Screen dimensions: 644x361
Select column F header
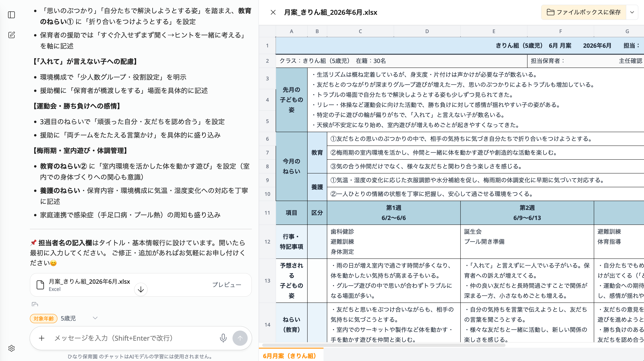click(x=561, y=31)
